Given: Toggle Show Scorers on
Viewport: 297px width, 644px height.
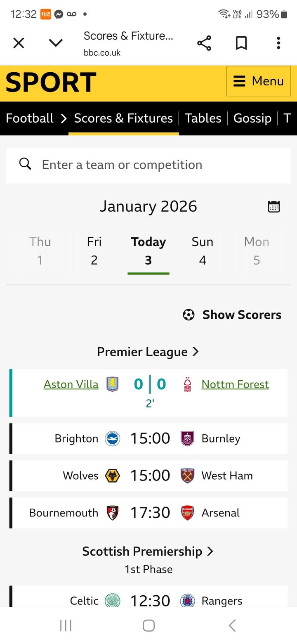Looking at the screenshot, I should point(232,315).
